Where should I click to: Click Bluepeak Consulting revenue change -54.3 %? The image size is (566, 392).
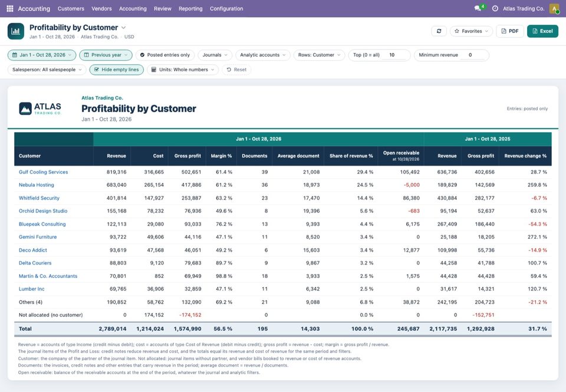[538, 224]
